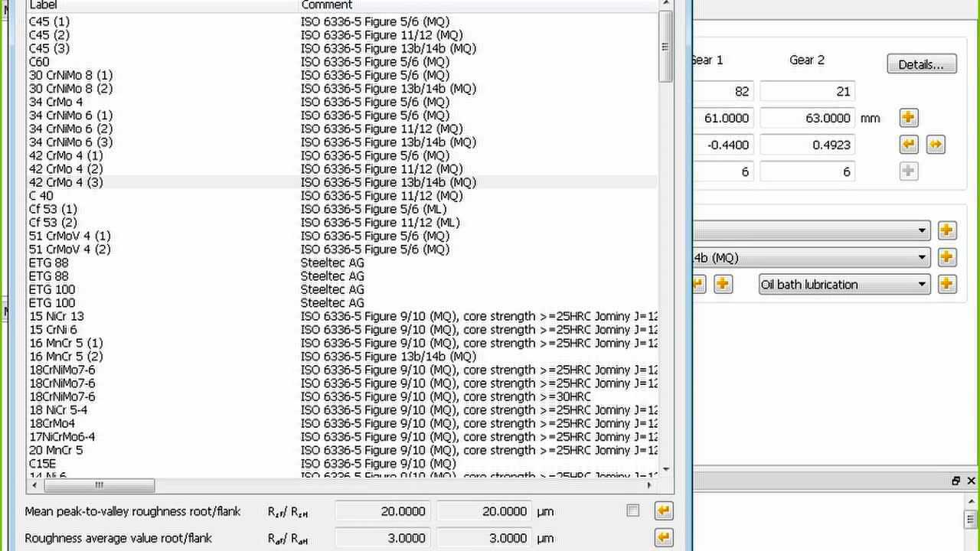Viewport: 980px width, 551px height.
Task: Click double-arrow icon right of 0.4923 row
Action: coord(935,145)
